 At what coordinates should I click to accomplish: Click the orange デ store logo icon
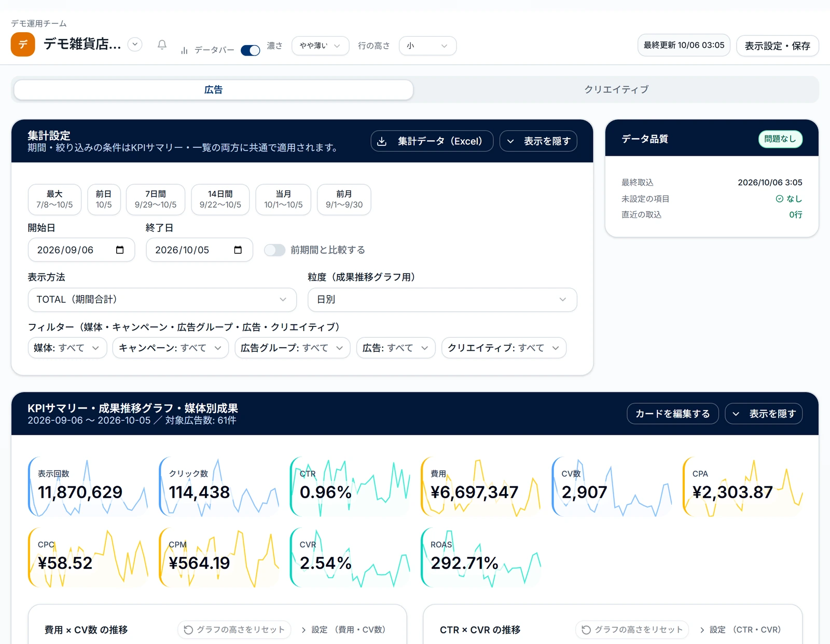click(x=23, y=45)
